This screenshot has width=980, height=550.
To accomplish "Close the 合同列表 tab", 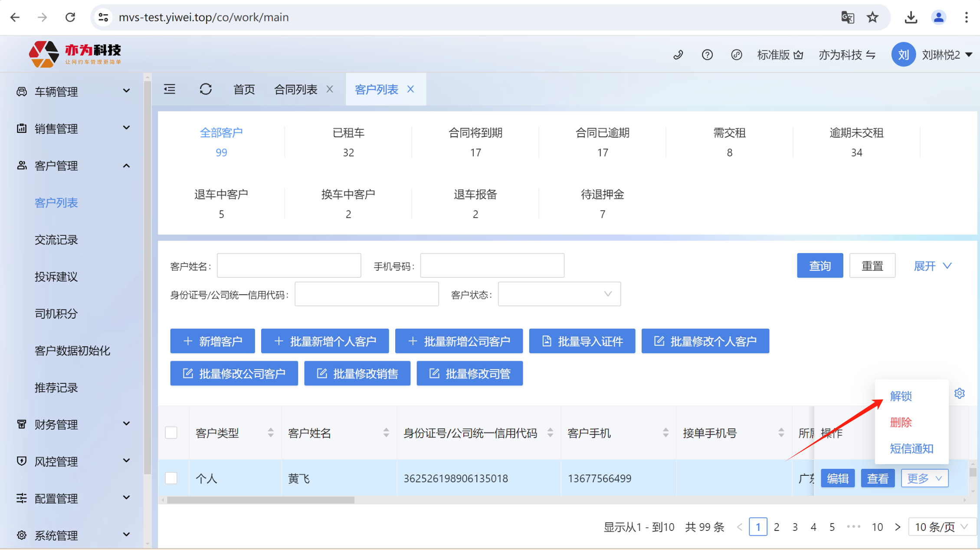I will (330, 89).
